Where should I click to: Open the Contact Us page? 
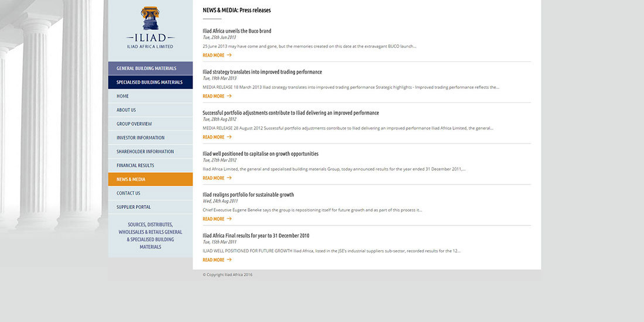(128, 193)
